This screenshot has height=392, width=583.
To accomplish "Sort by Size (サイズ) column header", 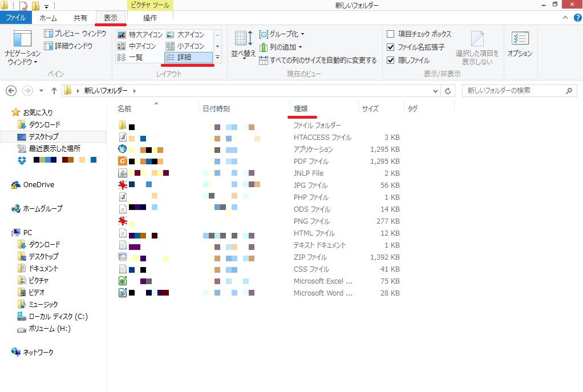I will [x=381, y=108].
